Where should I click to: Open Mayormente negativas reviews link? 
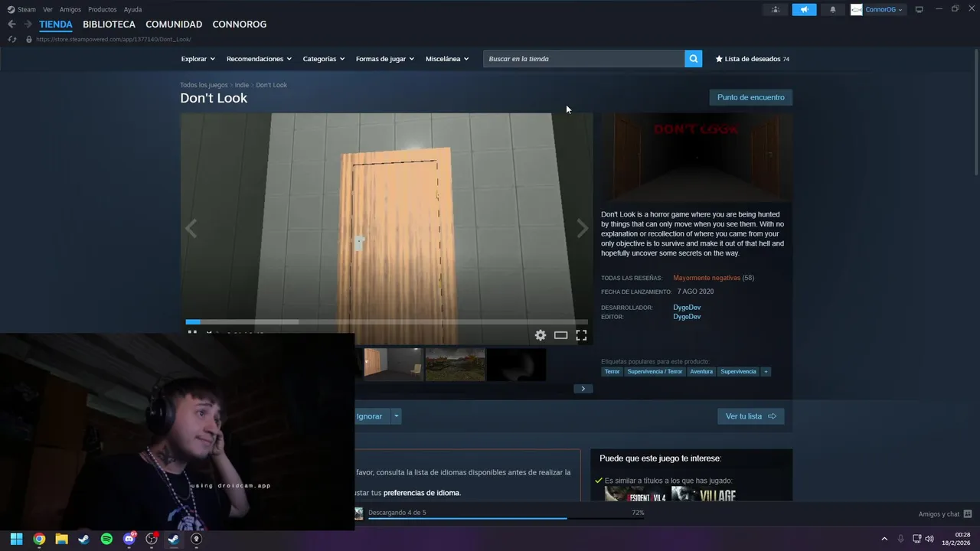[x=707, y=278]
